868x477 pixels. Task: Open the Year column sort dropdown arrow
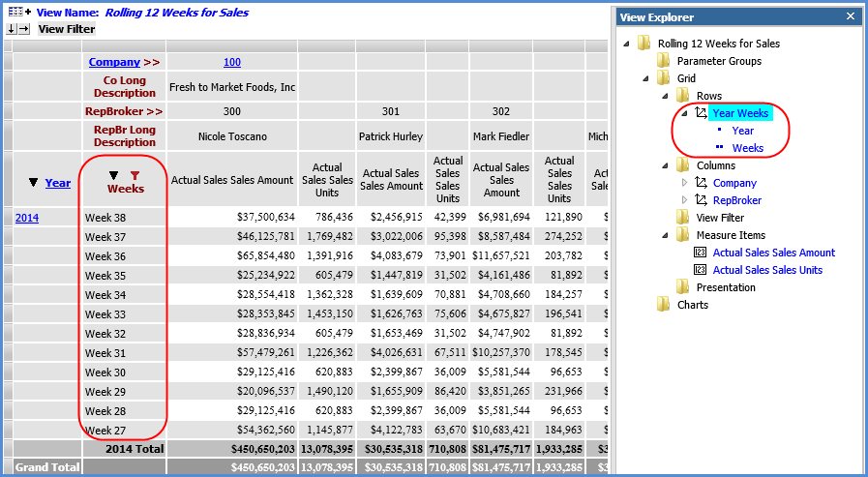pyautogui.click(x=34, y=183)
